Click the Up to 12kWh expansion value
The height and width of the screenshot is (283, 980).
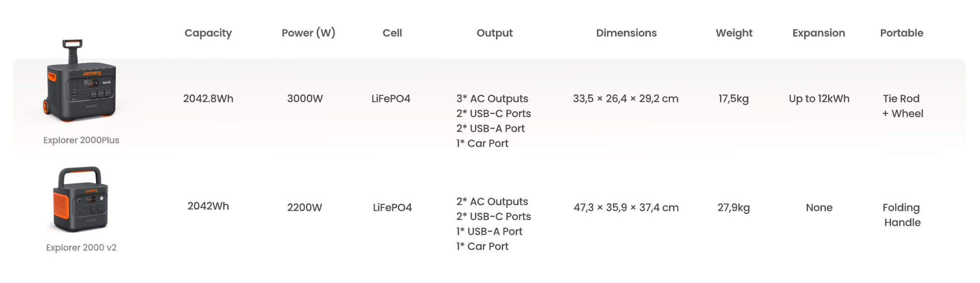pos(819,99)
